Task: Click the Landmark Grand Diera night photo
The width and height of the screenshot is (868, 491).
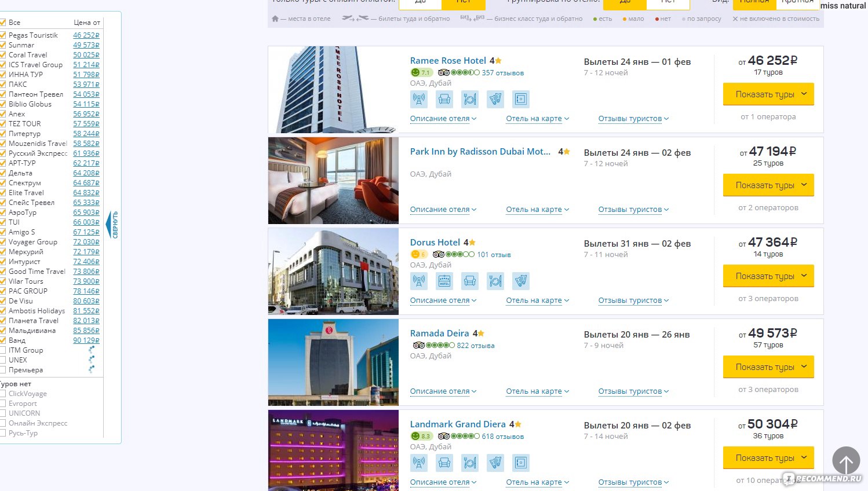Action: coord(333,450)
